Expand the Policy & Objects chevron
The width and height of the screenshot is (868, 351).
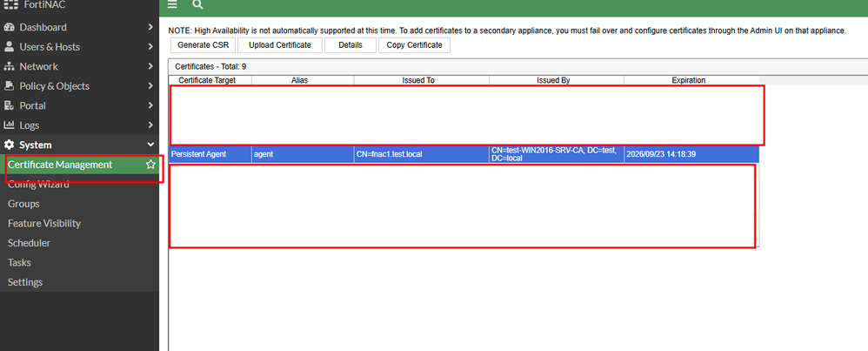pyautogui.click(x=150, y=86)
